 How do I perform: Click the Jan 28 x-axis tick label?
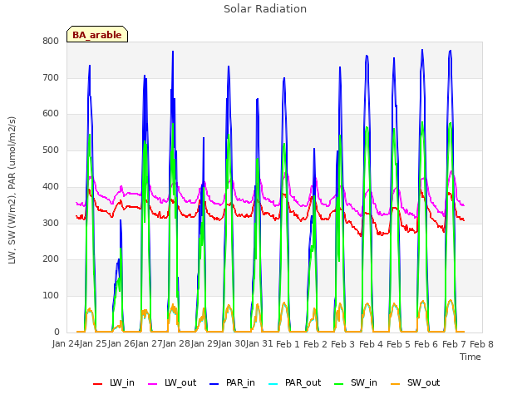pyautogui.click(x=177, y=344)
